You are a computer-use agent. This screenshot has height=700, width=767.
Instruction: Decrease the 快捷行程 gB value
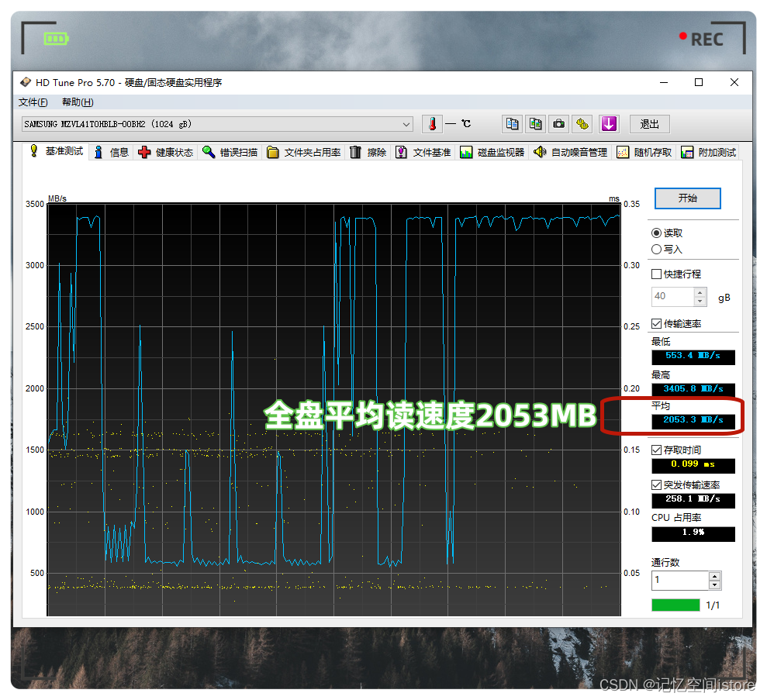click(x=700, y=301)
